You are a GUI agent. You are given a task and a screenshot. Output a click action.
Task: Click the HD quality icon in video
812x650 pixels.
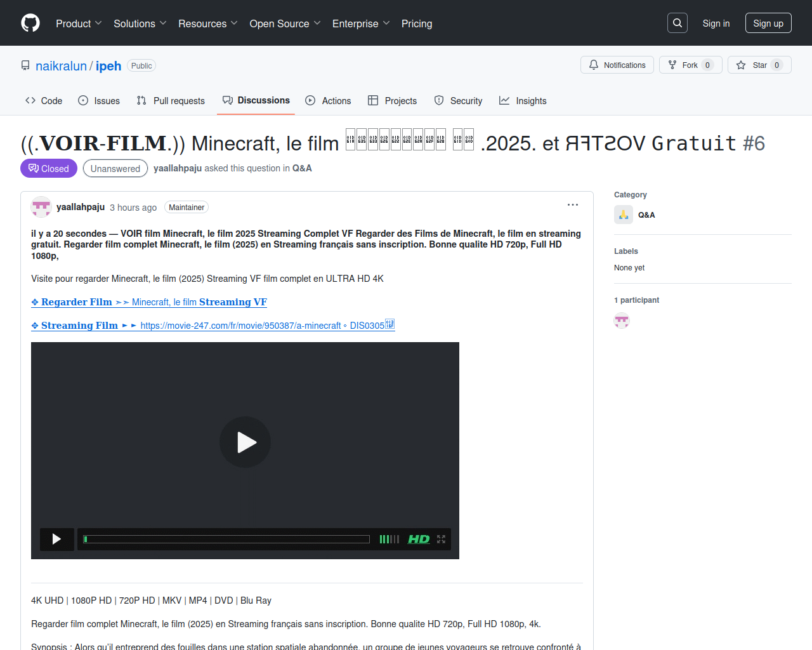coord(419,539)
